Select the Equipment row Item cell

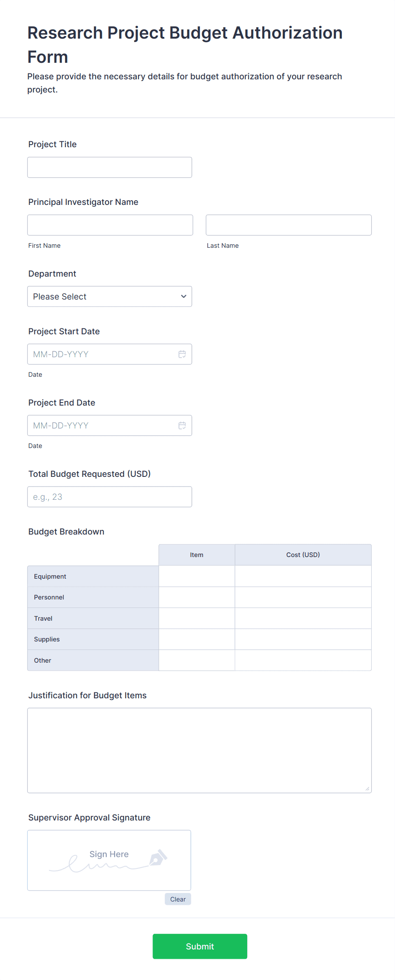tap(197, 576)
